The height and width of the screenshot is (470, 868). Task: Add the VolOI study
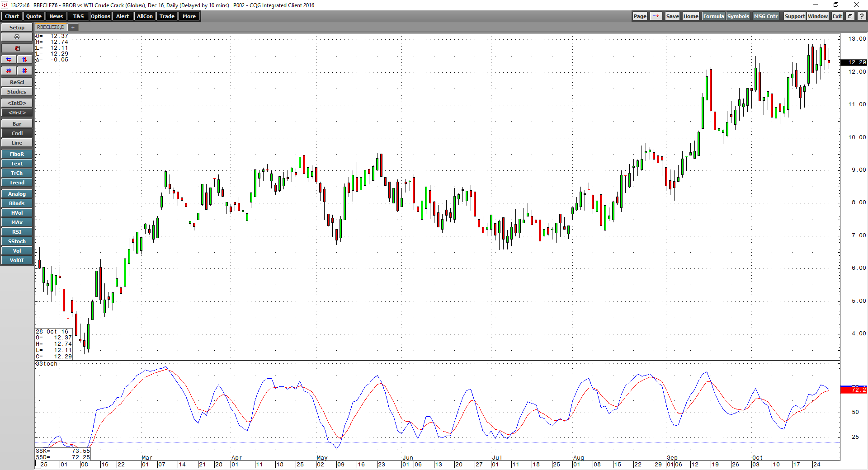17,260
